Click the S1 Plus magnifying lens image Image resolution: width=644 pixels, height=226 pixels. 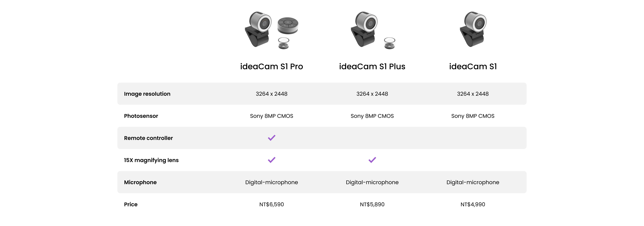[389, 43]
